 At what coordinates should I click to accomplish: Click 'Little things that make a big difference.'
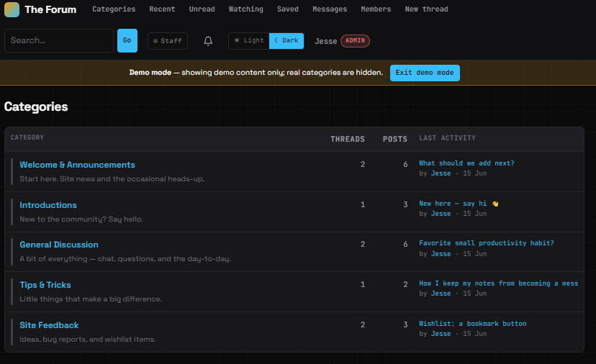click(91, 299)
